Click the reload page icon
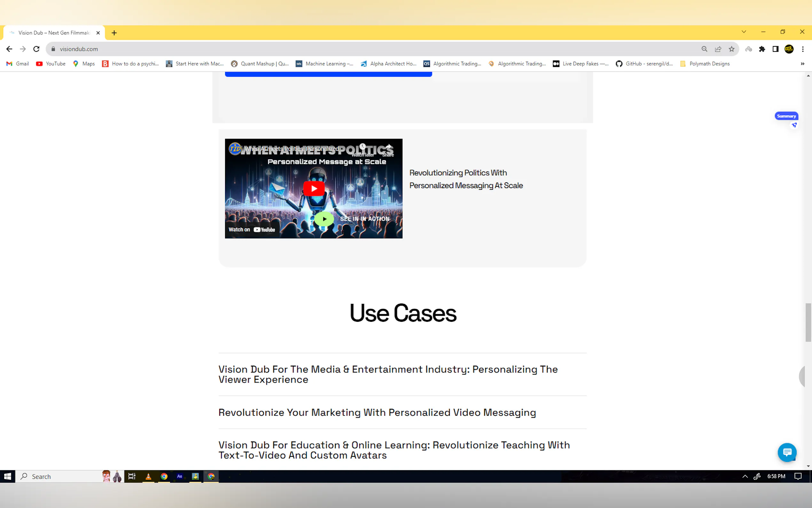 (36, 49)
